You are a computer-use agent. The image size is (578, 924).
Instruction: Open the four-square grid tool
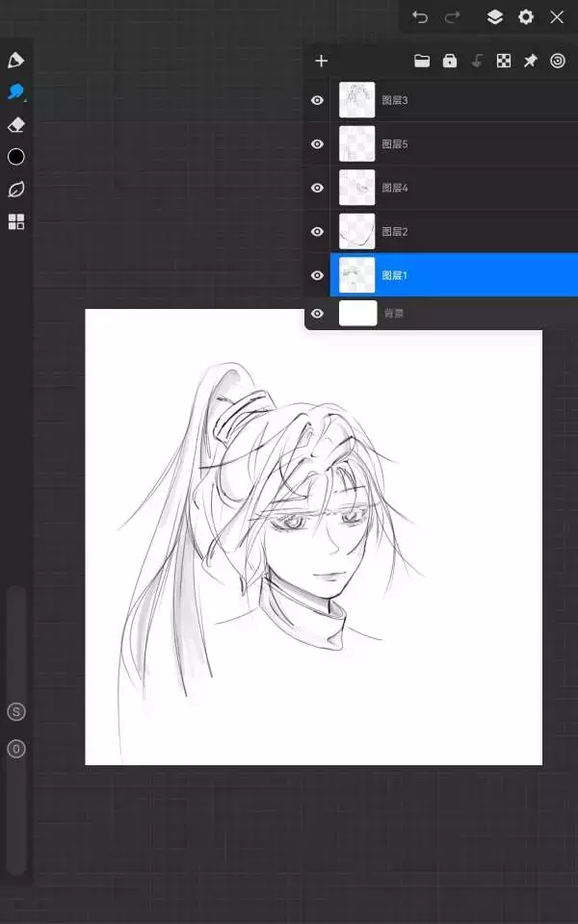[x=15, y=222]
